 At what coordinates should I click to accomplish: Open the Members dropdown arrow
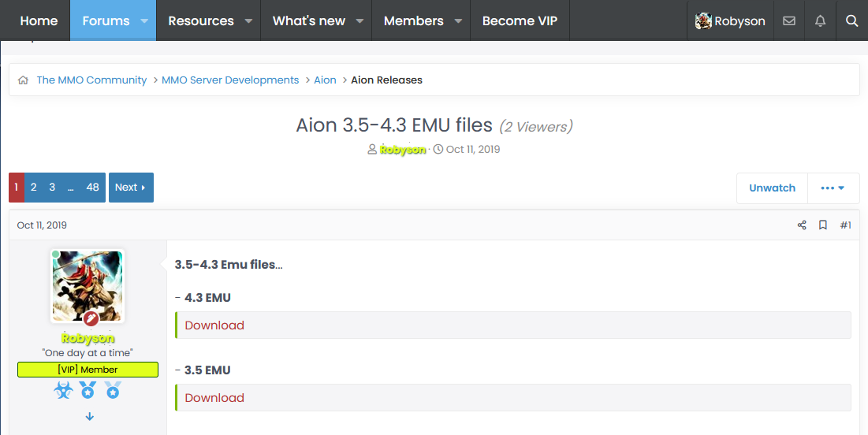458,21
